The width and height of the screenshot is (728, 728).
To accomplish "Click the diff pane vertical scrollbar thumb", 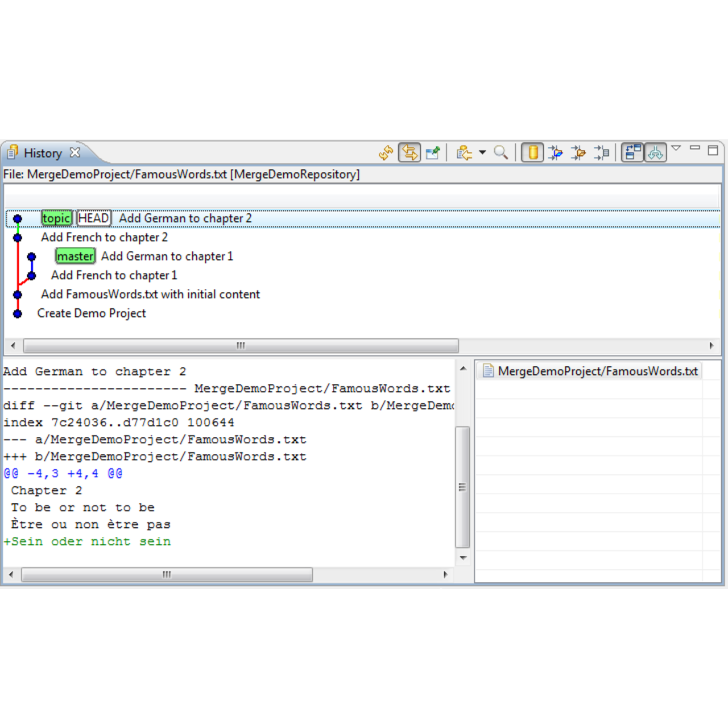I will coord(462,487).
